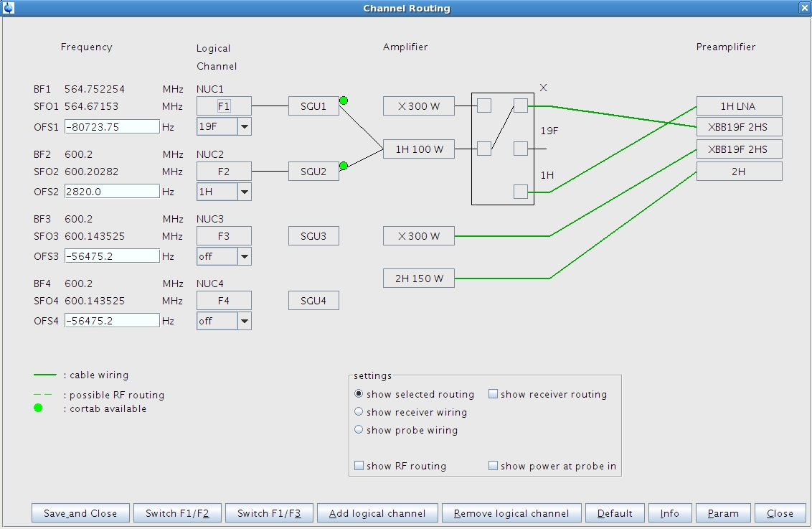Enable the show RF routing checkbox

point(359,467)
